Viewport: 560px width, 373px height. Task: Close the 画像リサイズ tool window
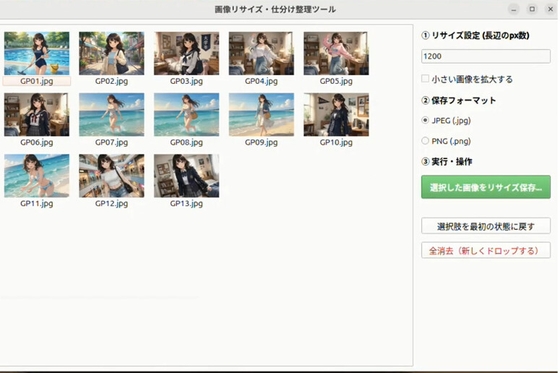click(x=551, y=9)
